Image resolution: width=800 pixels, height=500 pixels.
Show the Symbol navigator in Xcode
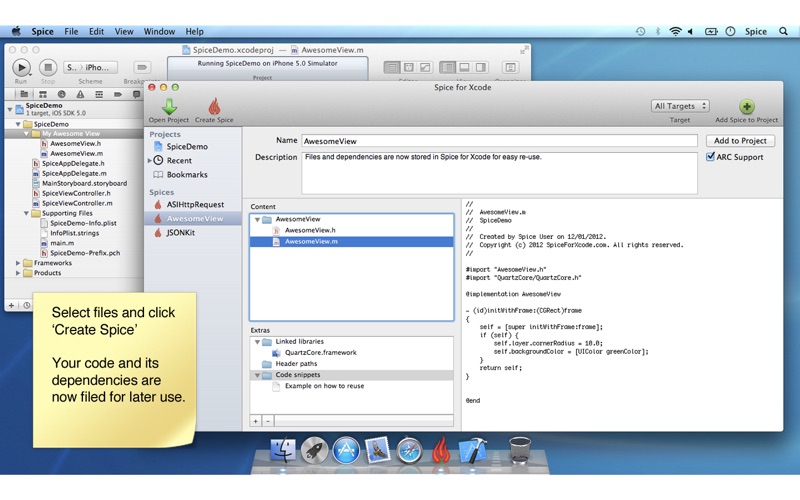coord(43,94)
